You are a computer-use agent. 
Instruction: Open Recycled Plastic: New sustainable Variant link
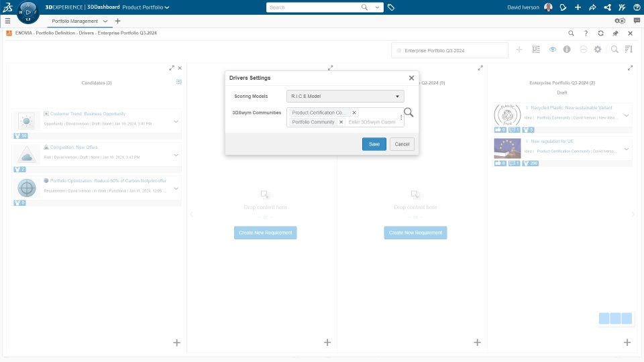coord(572,107)
